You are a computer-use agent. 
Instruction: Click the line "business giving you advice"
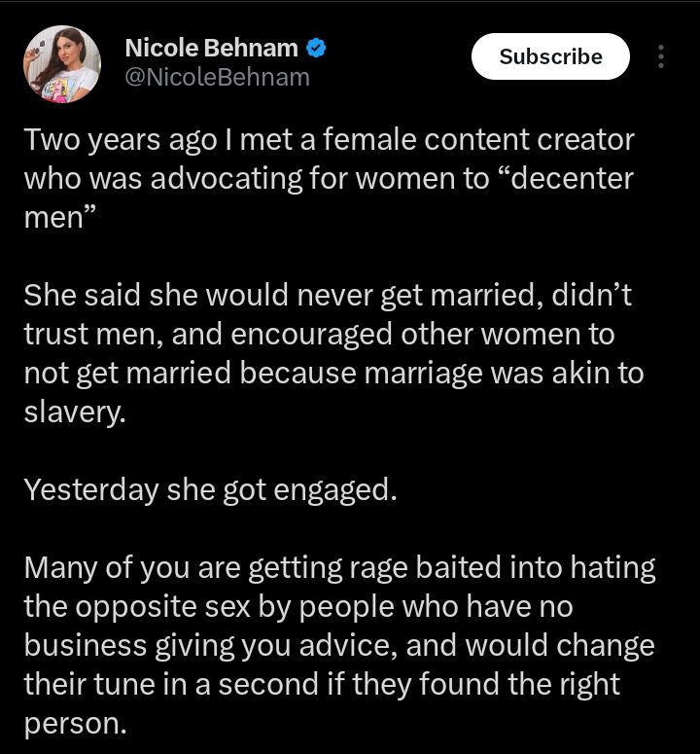pyautogui.click(x=338, y=644)
